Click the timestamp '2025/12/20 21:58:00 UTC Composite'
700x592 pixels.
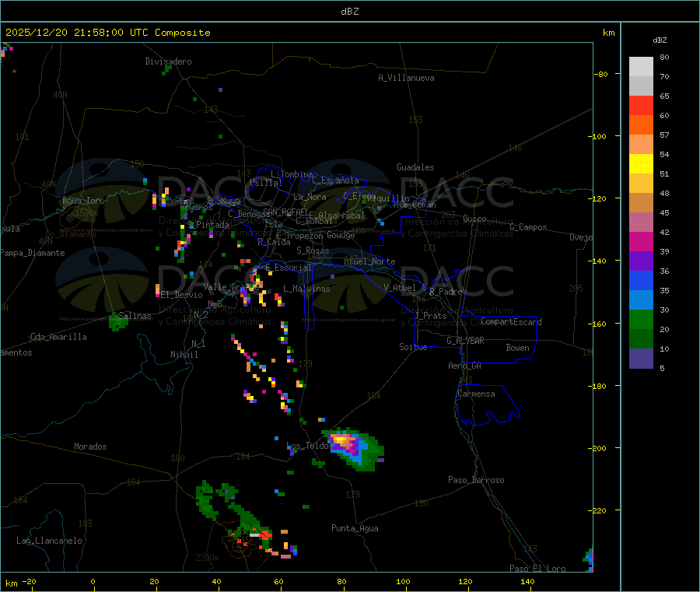point(107,33)
